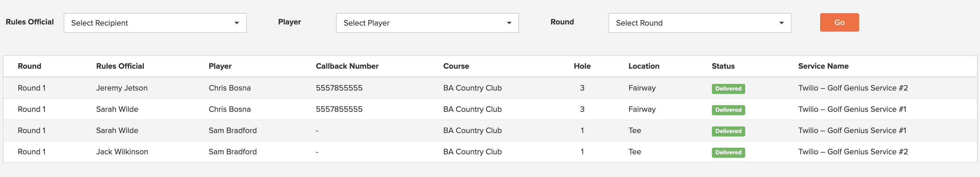
Task: Select the Jeremy Jetson rules official cell
Action: [x=122, y=88]
